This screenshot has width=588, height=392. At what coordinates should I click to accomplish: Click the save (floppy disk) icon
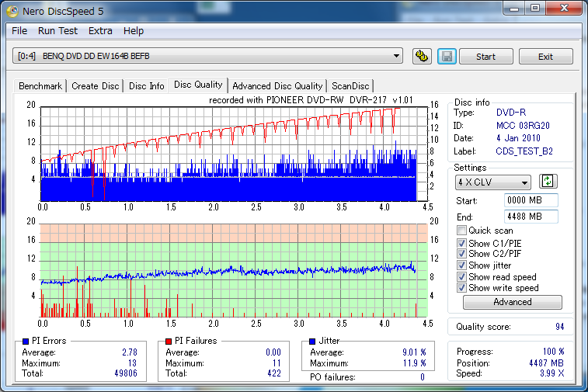(x=447, y=57)
